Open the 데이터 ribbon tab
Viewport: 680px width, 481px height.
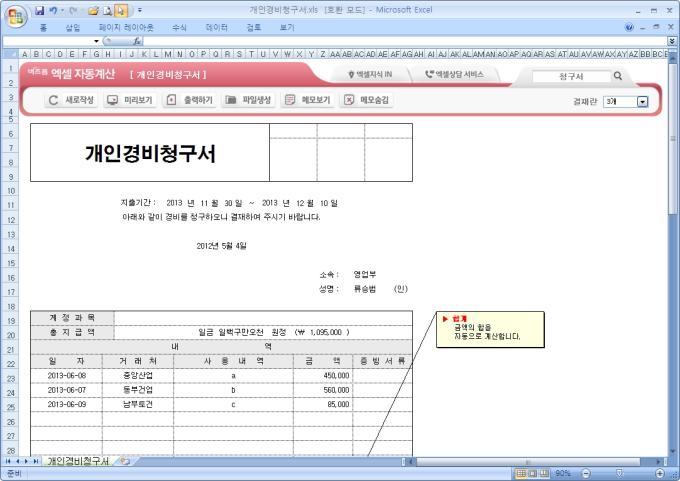[x=216, y=28]
